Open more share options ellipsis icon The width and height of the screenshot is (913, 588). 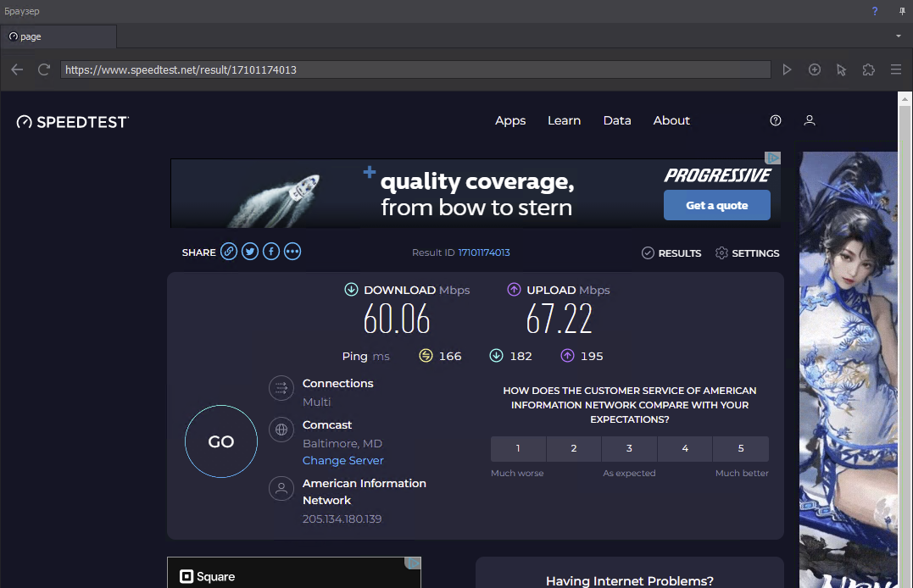click(292, 252)
